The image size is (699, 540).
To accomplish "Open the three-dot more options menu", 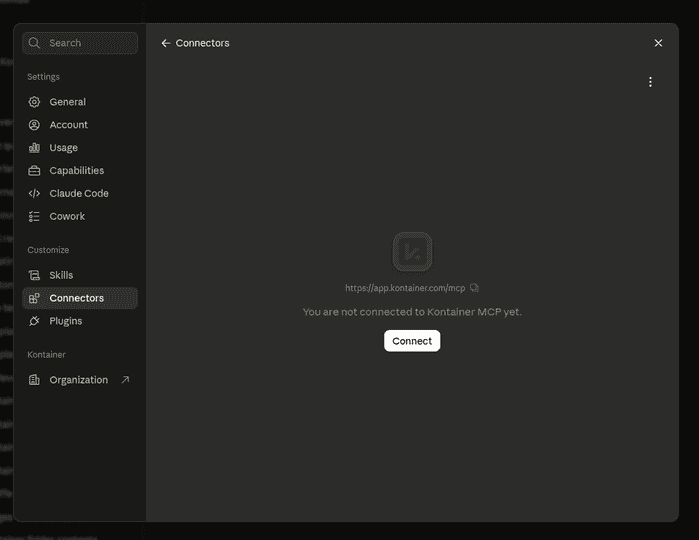I will pos(650,82).
